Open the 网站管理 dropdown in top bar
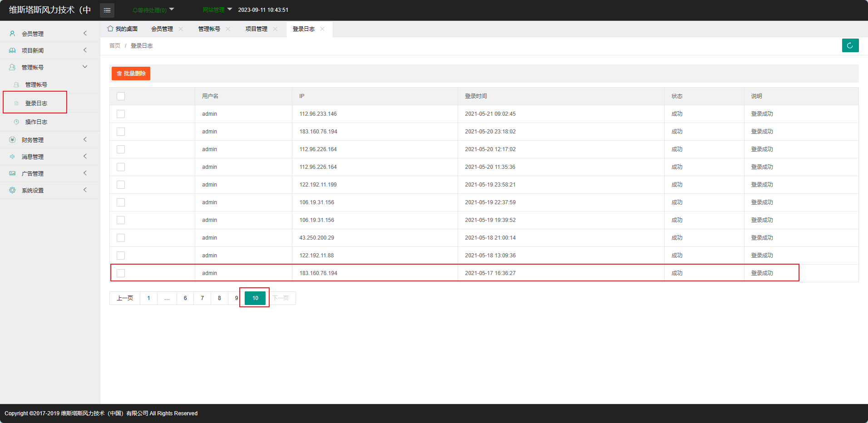Screen dimensions: 868x423 point(217,10)
